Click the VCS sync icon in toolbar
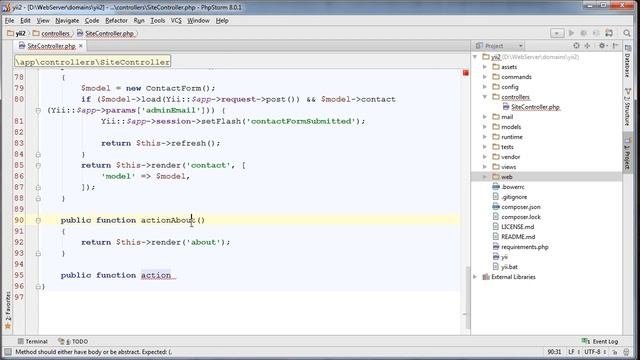Viewport: 640px width, 360px height. [x=609, y=33]
